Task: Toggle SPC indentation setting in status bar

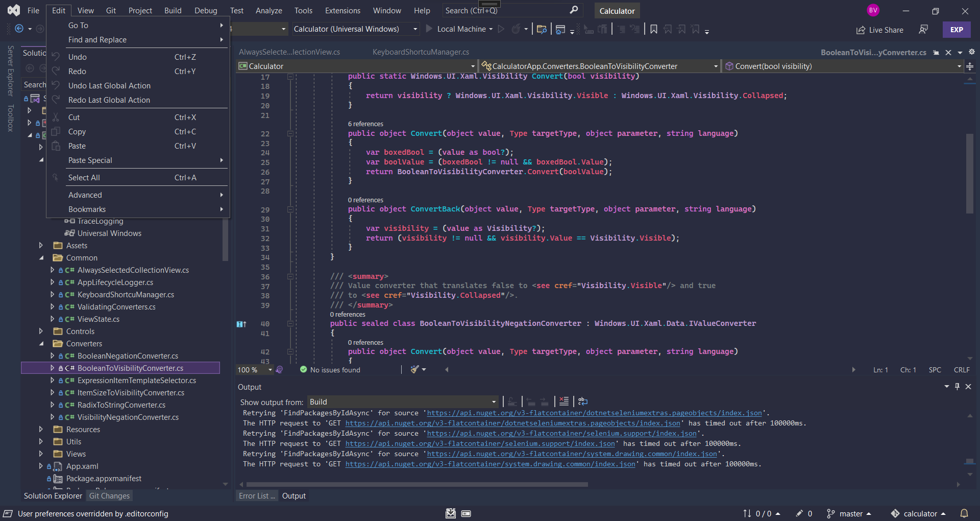Action: click(935, 370)
